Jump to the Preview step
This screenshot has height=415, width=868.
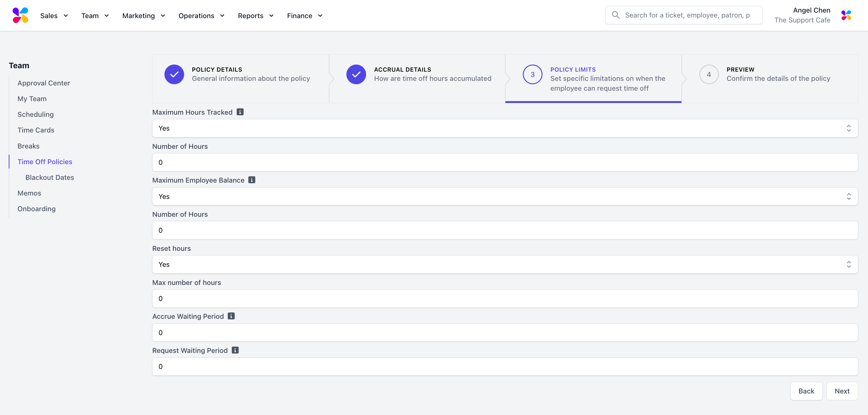click(770, 79)
